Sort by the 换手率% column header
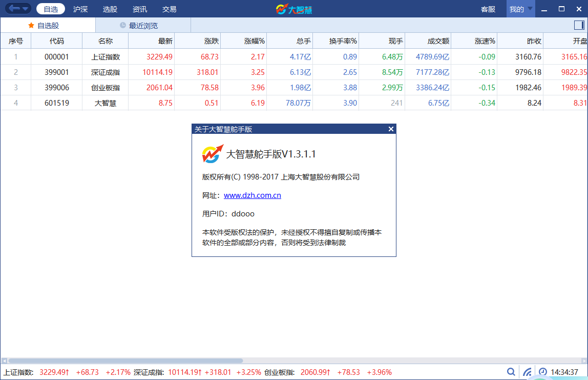Screen dimensions: 588x380 (336, 41)
